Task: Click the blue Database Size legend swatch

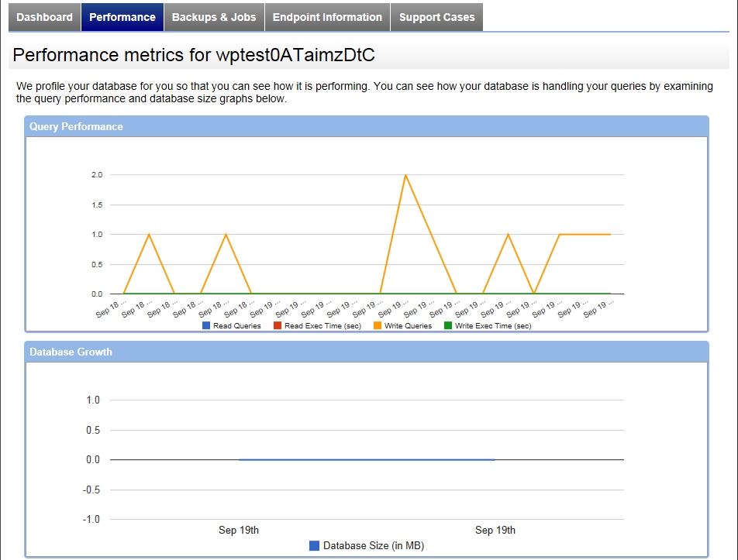Action: pyautogui.click(x=314, y=545)
